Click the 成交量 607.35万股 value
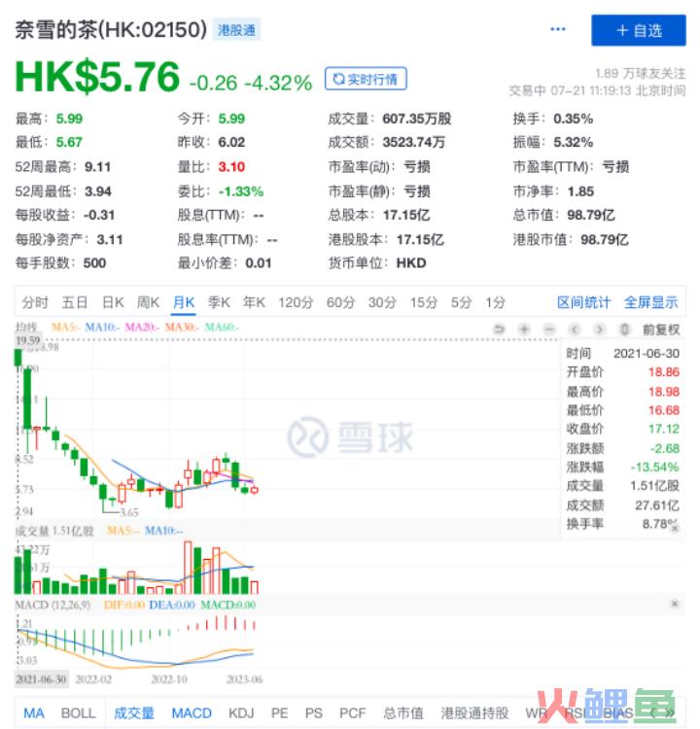The width and height of the screenshot is (700, 729). click(x=417, y=119)
